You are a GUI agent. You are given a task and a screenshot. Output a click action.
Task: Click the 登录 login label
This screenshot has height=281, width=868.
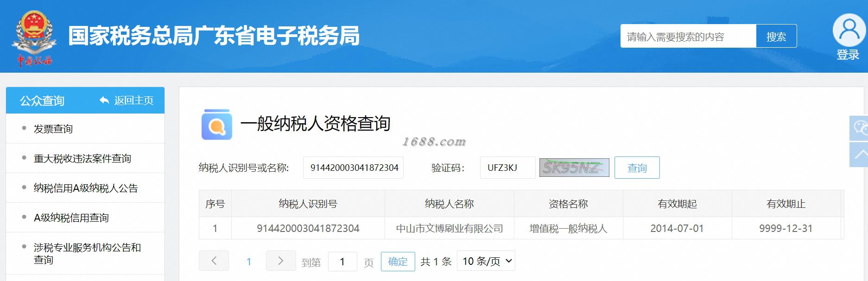tap(848, 55)
